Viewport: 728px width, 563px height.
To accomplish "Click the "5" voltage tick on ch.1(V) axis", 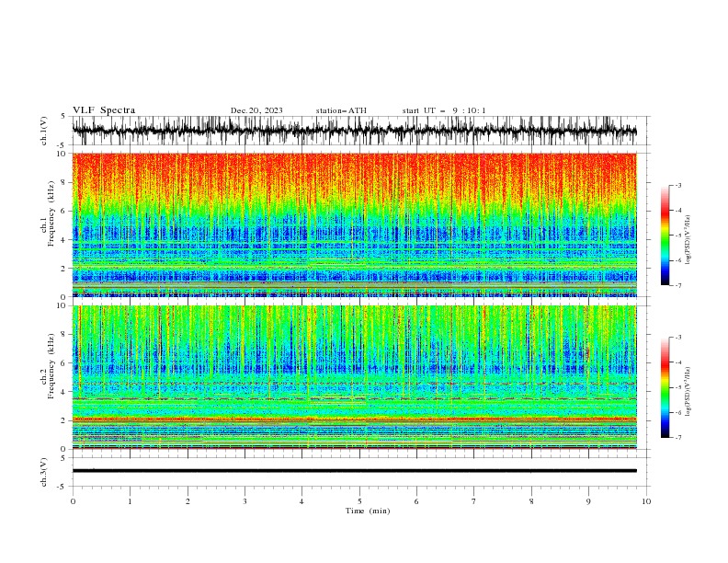I will tap(63, 116).
